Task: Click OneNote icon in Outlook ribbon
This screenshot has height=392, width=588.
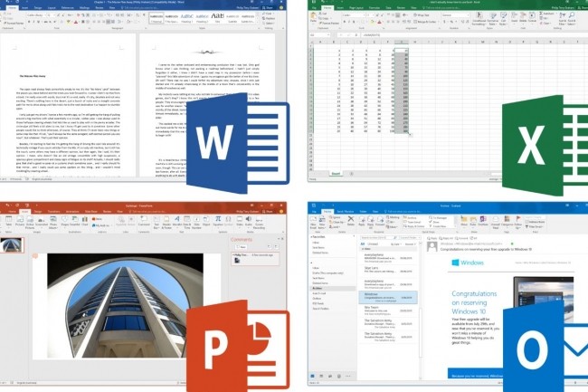Action: (x=483, y=221)
